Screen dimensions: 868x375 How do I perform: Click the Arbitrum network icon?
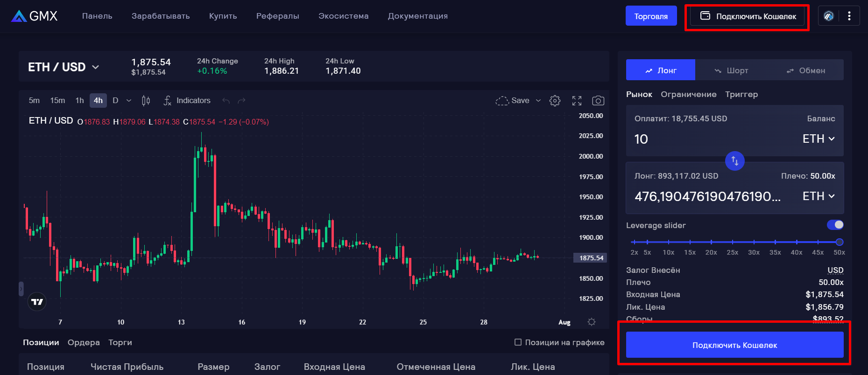(x=829, y=16)
